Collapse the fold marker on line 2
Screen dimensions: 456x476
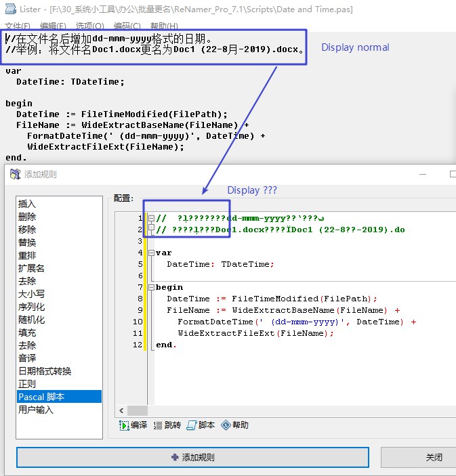(x=151, y=230)
